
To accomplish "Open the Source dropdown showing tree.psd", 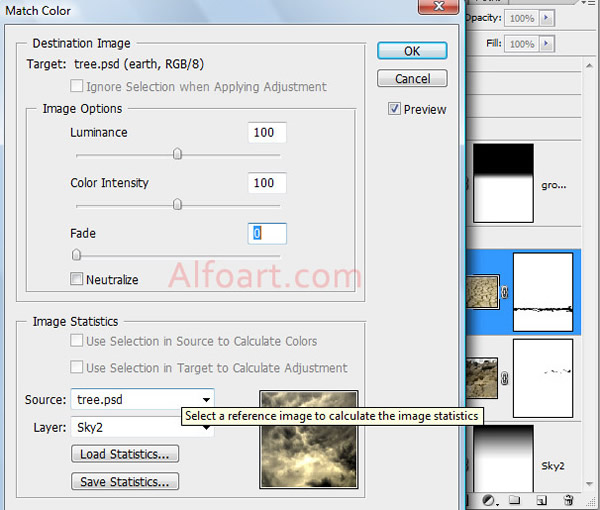I will [142, 400].
